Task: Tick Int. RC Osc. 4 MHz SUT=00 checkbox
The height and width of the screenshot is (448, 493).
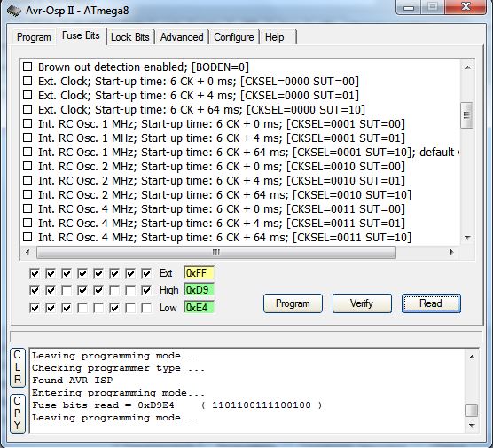Action: pos(27,208)
